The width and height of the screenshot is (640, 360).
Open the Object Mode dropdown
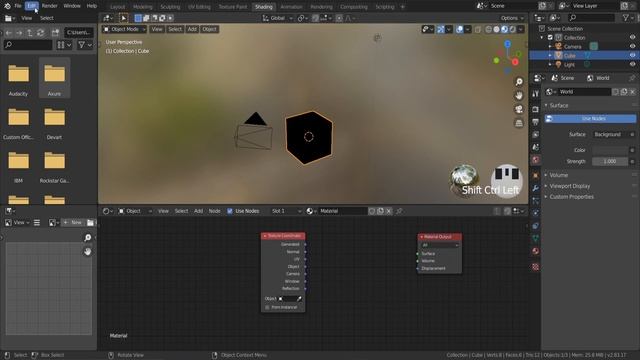124,29
